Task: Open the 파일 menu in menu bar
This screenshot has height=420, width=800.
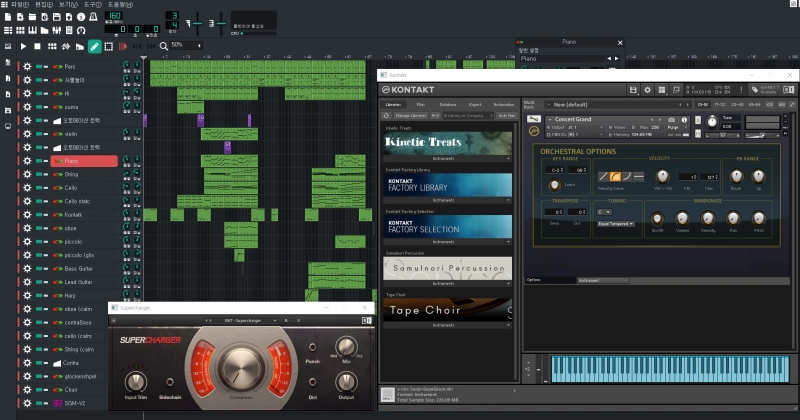Action: [x=19, y=4]
